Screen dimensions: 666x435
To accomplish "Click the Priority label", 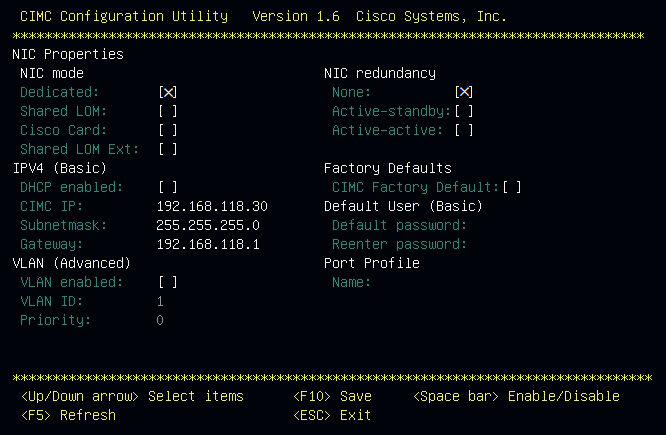I will pyautogui.click(x=56, y=321).
